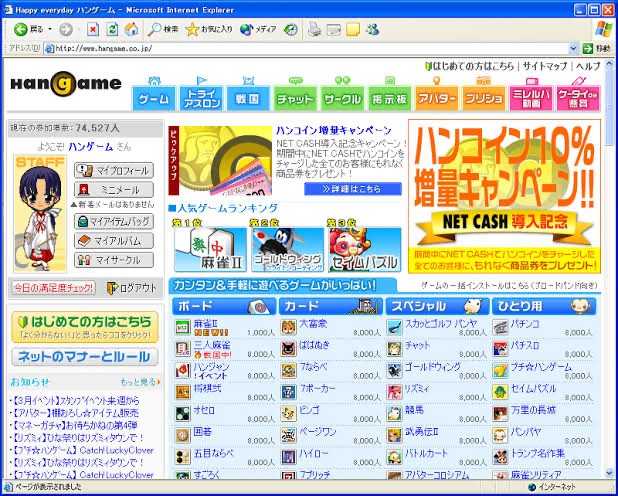Open the rank 2 ゴールドウィング thumbnail
This screenshot has width=618, height=496.
click(x=288, y=250)
